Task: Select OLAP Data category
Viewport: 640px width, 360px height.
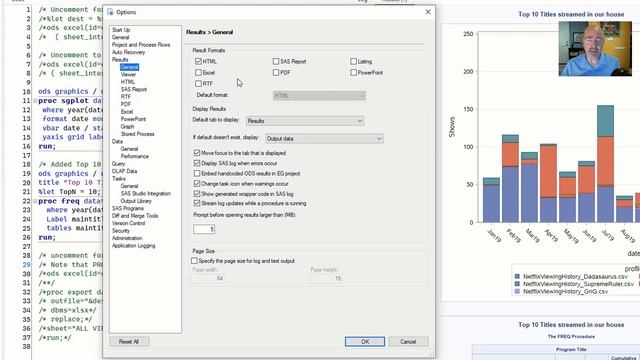Action: pos(124,171)
